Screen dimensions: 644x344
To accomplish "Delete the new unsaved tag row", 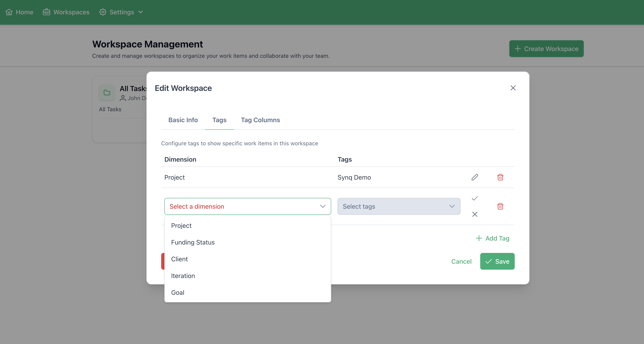I will point(500,206).
